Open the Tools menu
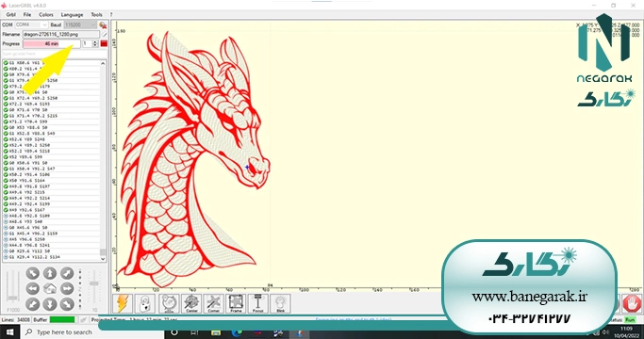The image size is (644, 339). point(96,14)
